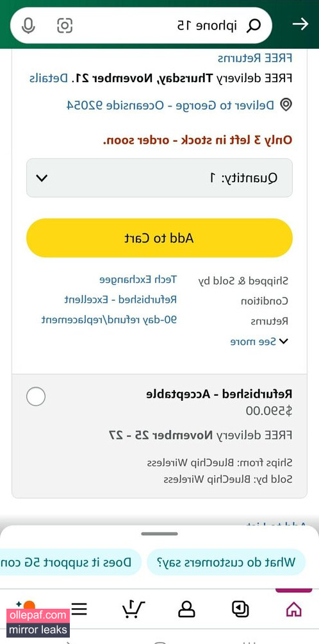319x644 pixels.
Task: Open the FREE Returns link
Action: (x=255, y=58)
